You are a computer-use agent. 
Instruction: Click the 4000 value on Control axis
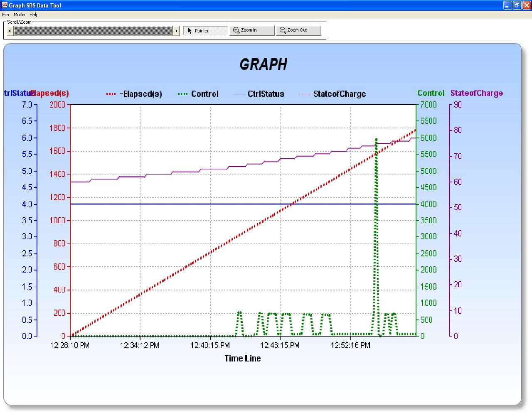(429, 204)
